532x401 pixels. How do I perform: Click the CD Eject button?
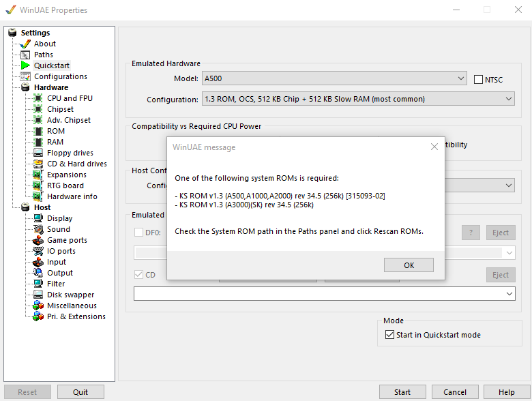coord(501,275)
